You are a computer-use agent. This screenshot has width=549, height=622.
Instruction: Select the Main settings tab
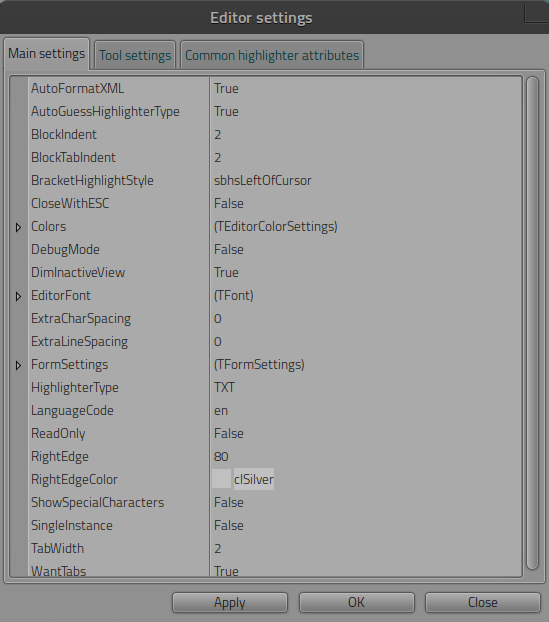tap(47, 54)
